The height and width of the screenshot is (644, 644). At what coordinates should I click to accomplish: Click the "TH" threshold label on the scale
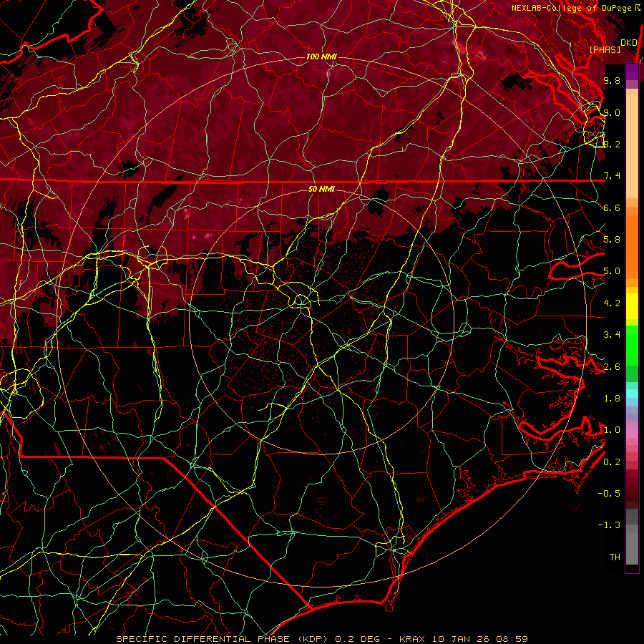coord(615,557)
